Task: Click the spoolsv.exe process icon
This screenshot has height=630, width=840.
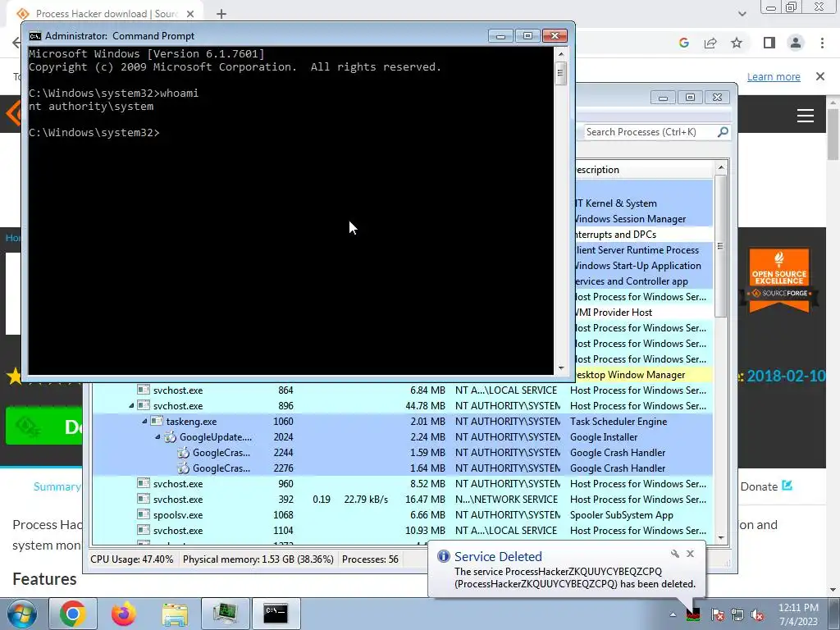Action: (143, 515)
